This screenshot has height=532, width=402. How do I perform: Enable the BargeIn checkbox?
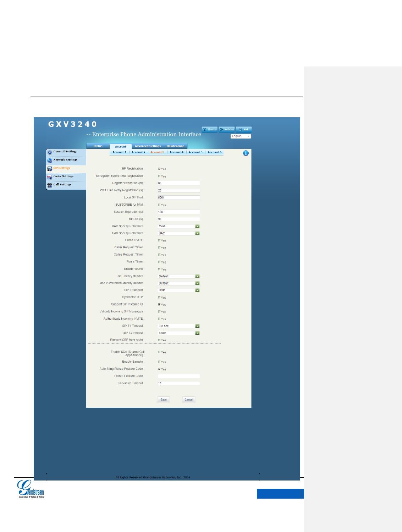click(159, 362)
